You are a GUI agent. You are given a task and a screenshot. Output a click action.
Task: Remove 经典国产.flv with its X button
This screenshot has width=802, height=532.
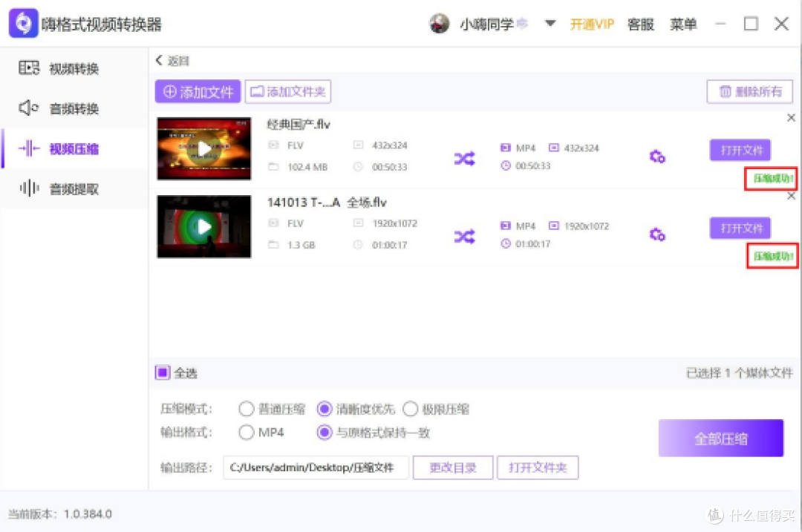point(791,118)
